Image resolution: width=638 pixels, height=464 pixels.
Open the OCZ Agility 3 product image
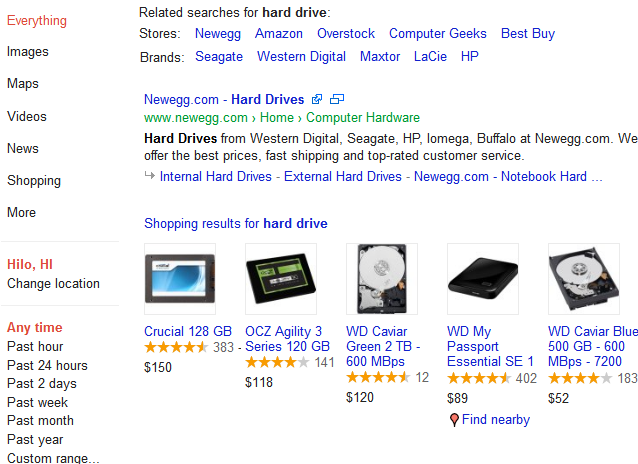(x=281, y=279)
